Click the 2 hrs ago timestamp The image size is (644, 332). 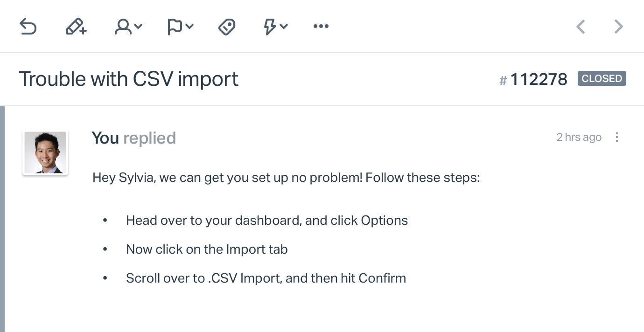pyautogui.click(x=579, y=137)
